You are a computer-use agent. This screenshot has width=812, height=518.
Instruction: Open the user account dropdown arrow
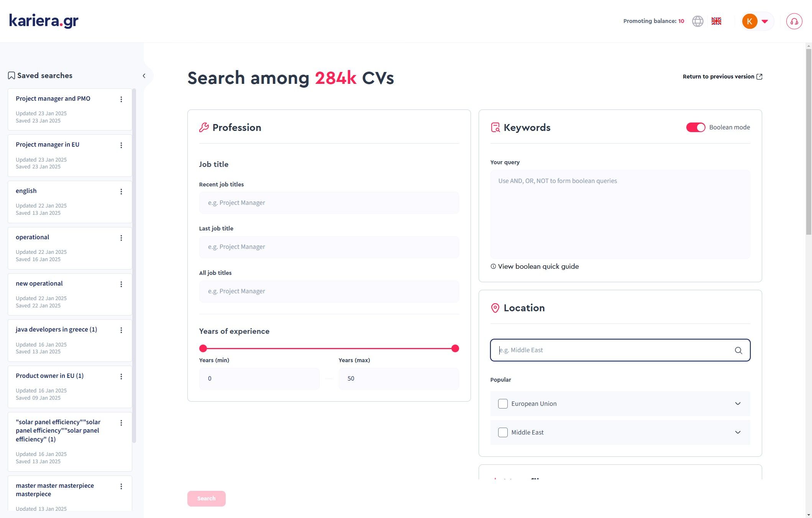(764, 21)
